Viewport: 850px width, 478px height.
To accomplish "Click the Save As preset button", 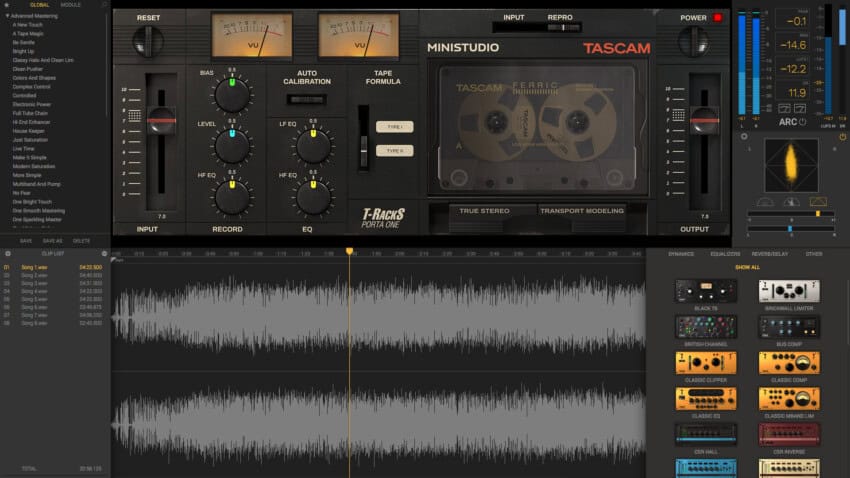I will click(x=53, y=241).
